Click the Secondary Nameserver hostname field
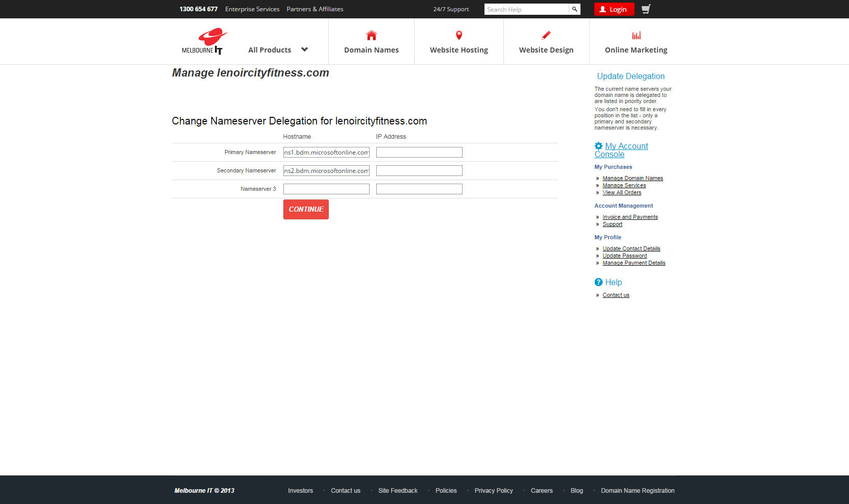Screen dimensions: 849x504 [x=326, y=171]
